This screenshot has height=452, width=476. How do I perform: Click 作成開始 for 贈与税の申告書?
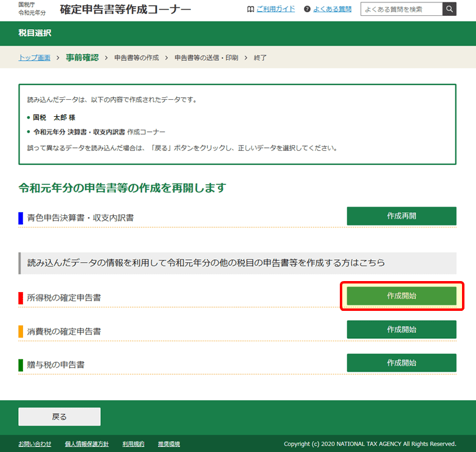[402, 363]
